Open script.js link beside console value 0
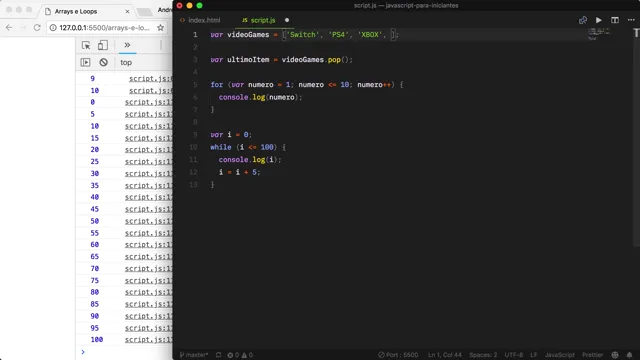This screenshot has width=640, height=360. [149, 102]
